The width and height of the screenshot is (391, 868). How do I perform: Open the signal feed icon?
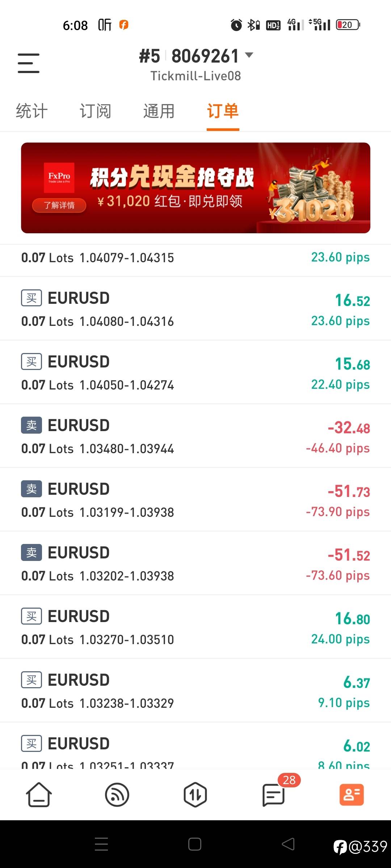coord(117,795)
